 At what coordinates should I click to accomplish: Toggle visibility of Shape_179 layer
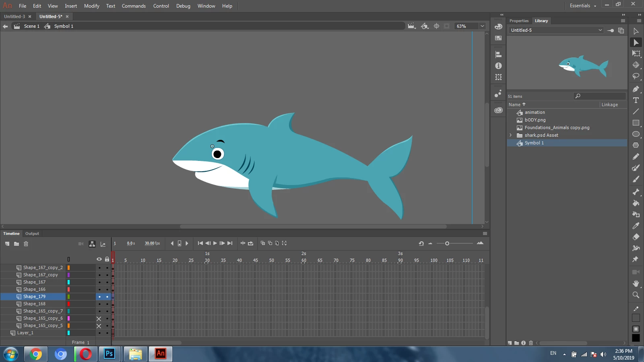coord(99,297)
